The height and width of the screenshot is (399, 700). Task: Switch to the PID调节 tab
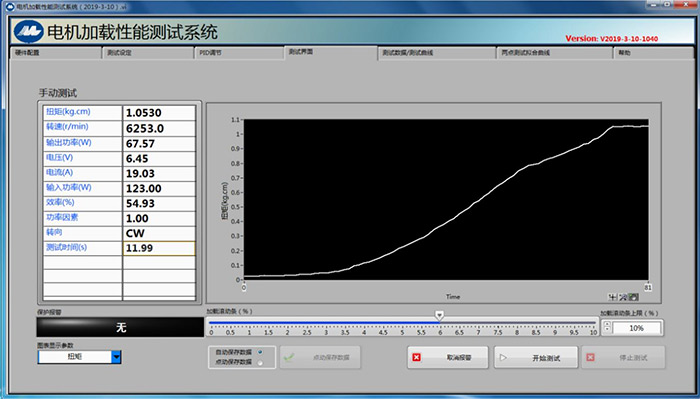click(x=239, y=53)
